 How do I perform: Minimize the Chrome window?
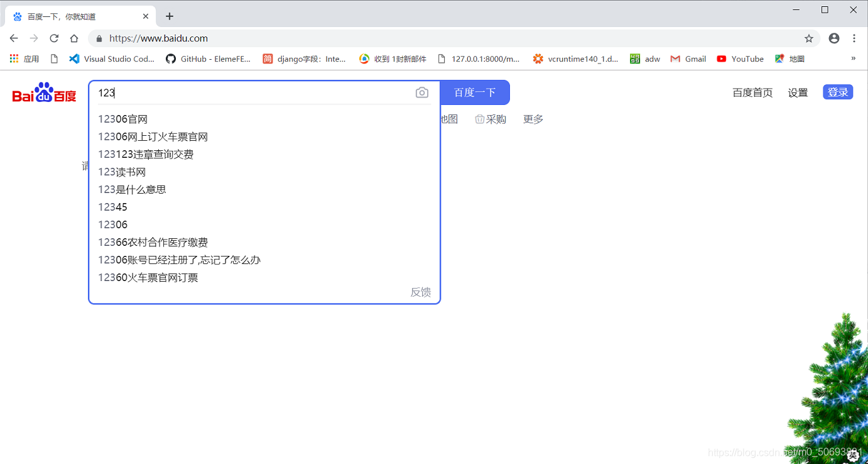796,9
